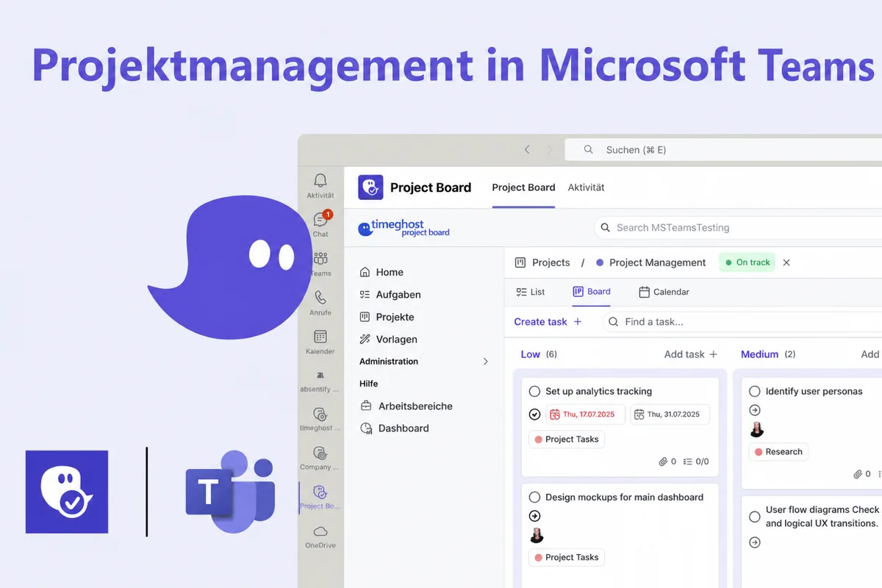Select the Aktivität tab in header

tap(587, 187)
